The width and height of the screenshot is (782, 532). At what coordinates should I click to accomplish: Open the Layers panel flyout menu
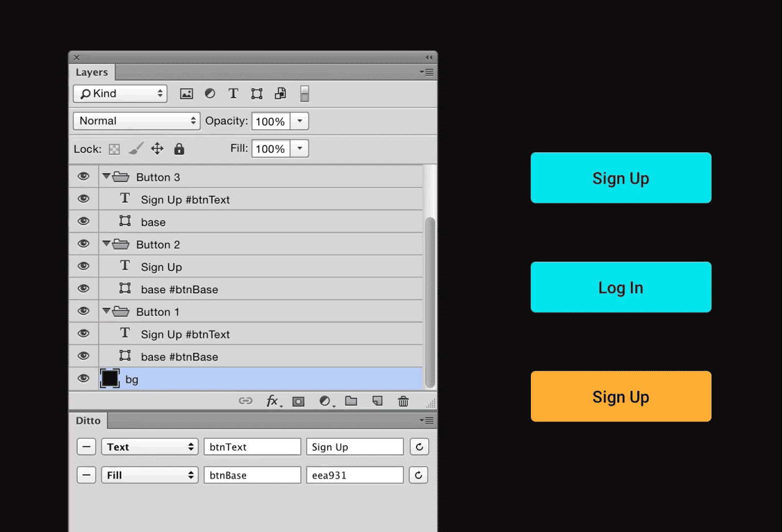[x=428, y=72]
